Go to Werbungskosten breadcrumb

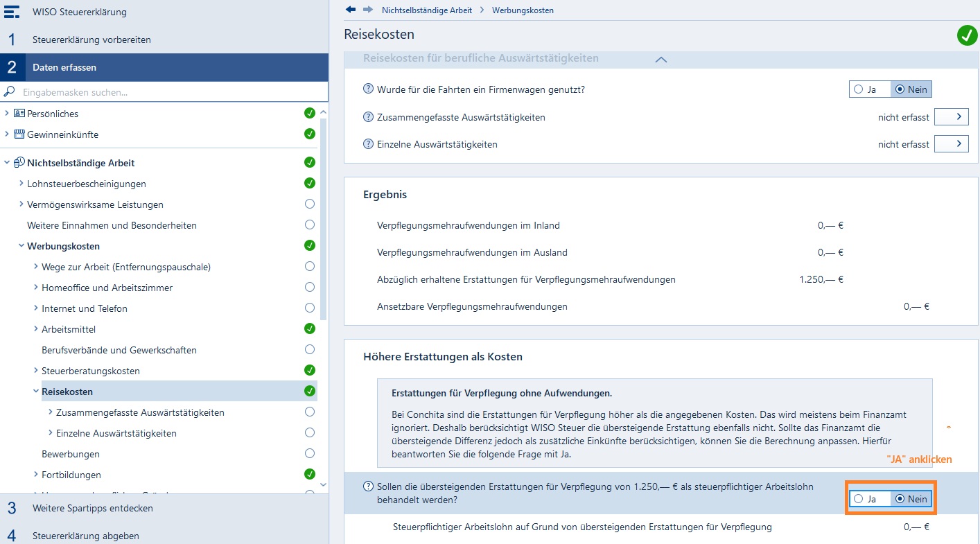(523, 10)
